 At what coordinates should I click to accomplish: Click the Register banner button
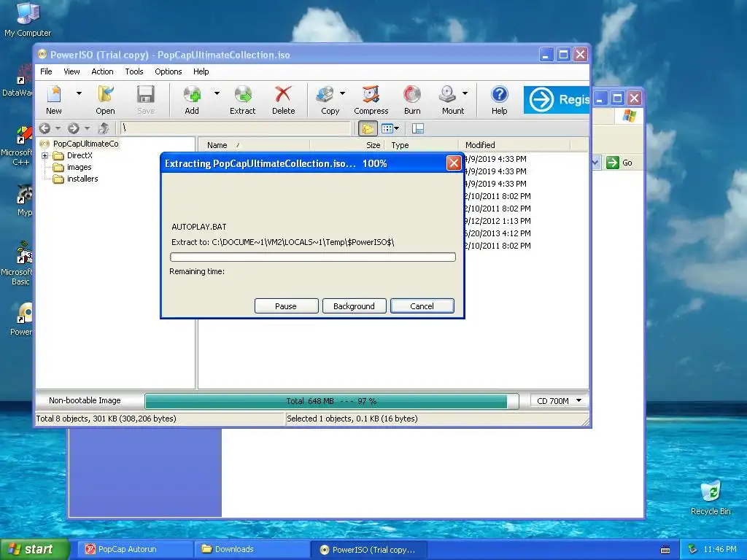[x=557, y=99]
